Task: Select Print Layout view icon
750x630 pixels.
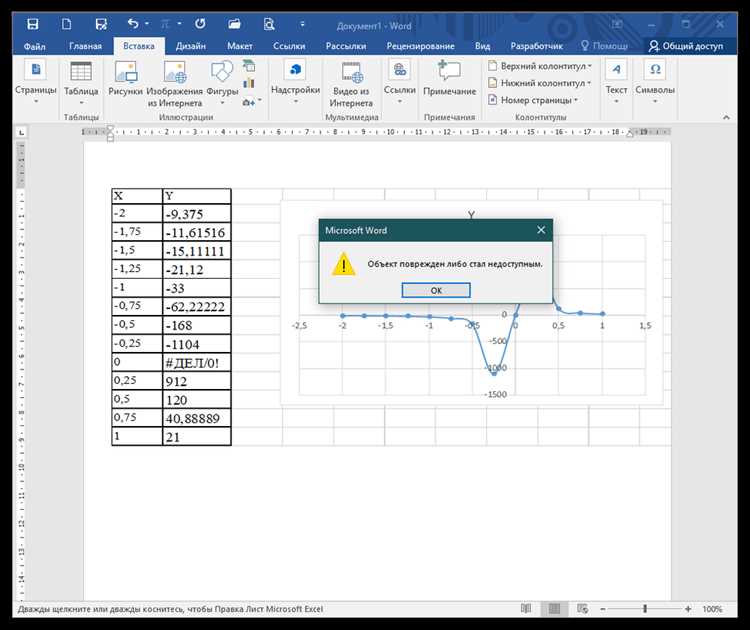Action: [554, 608]
